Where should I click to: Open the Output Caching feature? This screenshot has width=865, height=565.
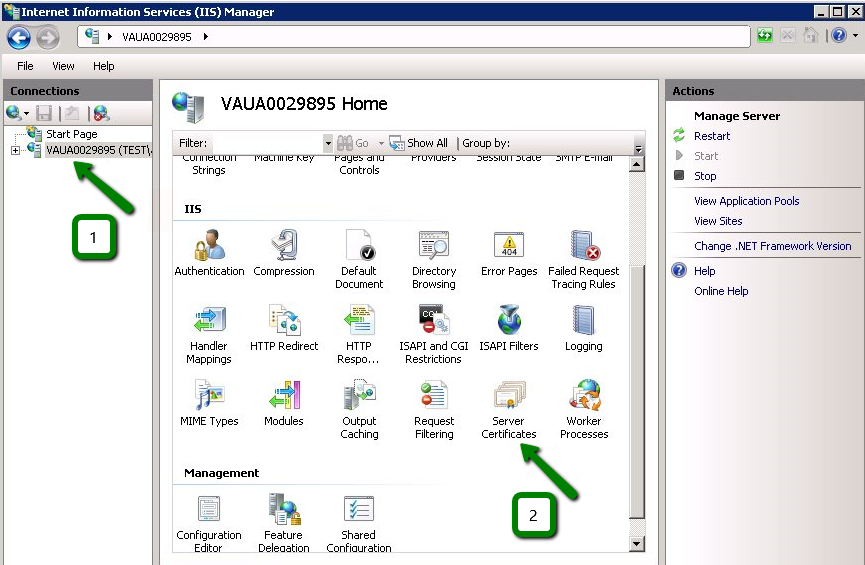click(359, 409)
